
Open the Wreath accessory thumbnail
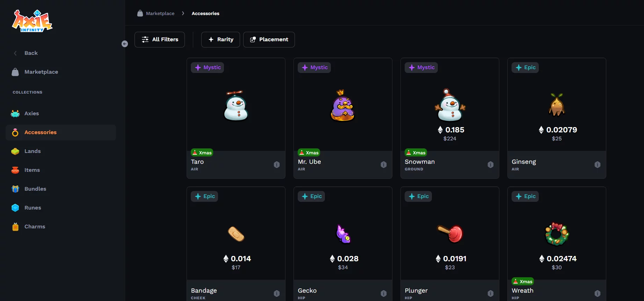[557, 234]
